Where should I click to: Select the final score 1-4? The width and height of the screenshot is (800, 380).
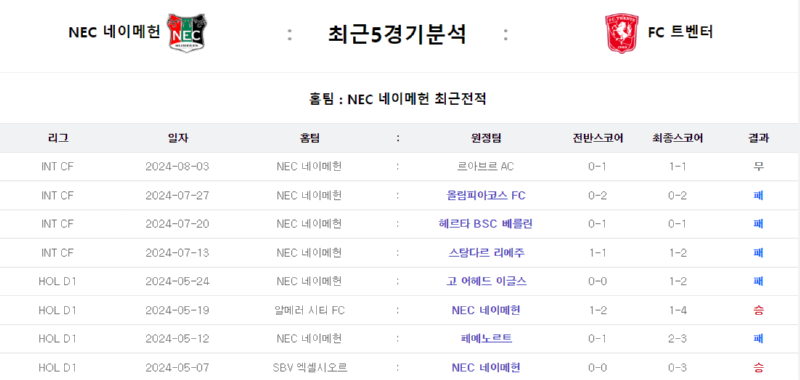point(678,310)
